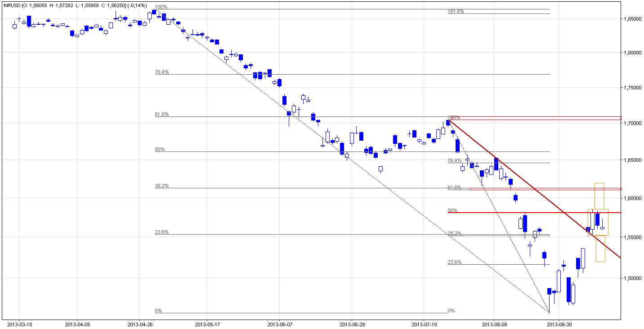Click the 38,2% label of the long retracement
Viewport: 644px width, 329px height.
(161, 186)
